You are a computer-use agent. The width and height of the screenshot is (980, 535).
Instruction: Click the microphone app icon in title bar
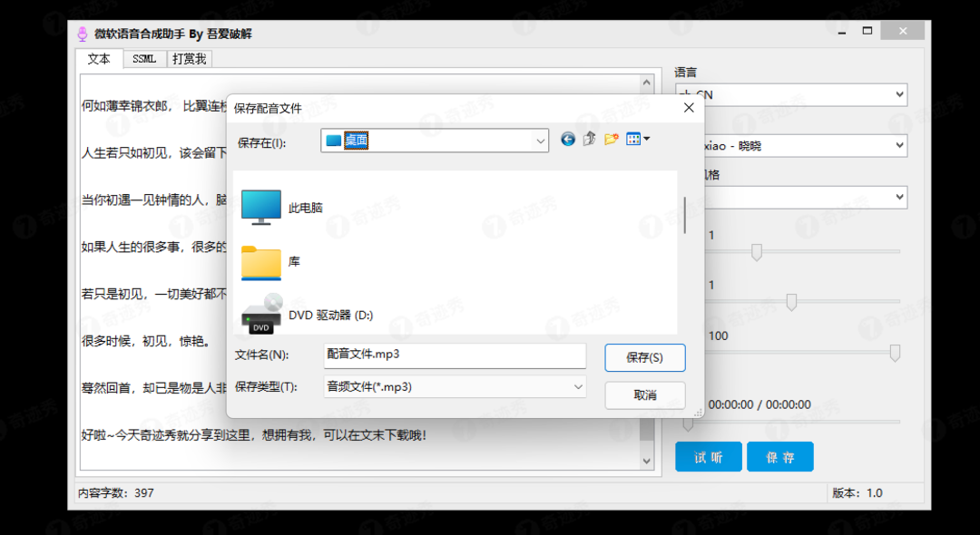point(83,34)
